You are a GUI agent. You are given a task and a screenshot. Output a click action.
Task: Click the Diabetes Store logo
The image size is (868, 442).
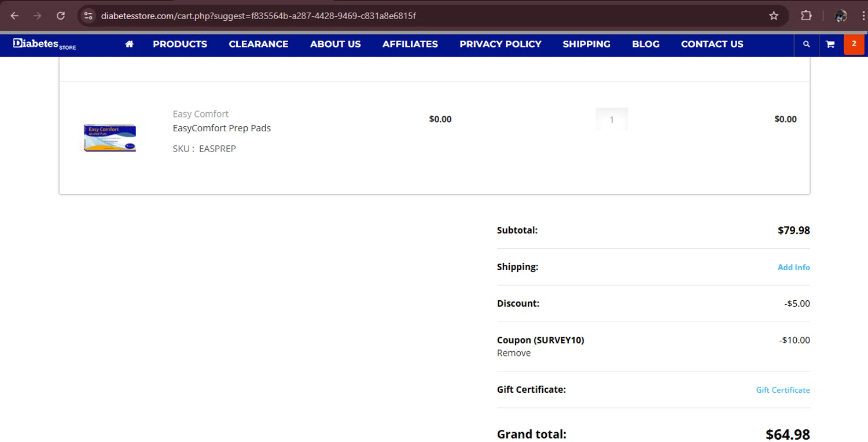[45, 44]
